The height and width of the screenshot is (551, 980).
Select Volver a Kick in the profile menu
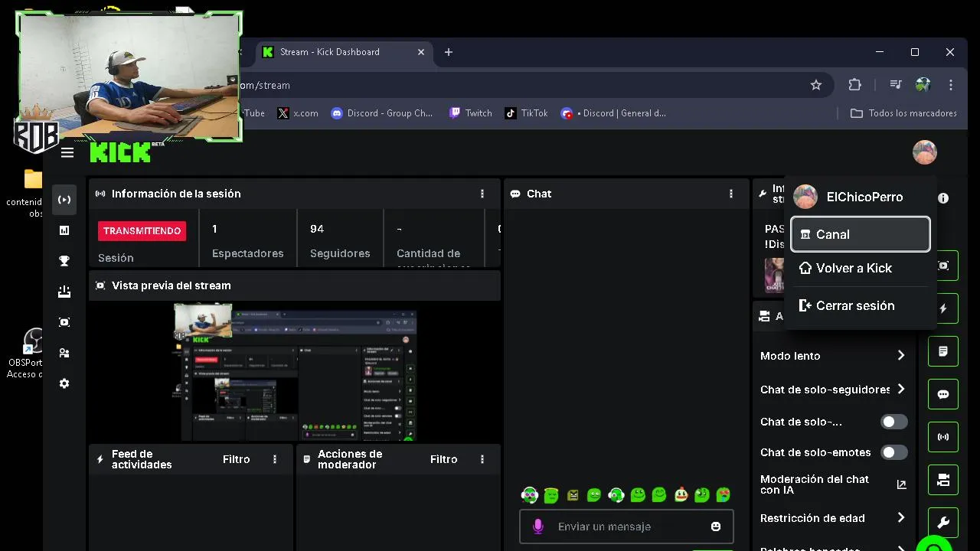861,268
